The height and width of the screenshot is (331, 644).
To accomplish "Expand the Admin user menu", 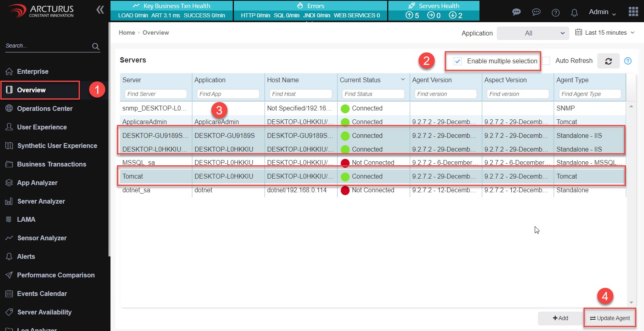I will [602, 12].
